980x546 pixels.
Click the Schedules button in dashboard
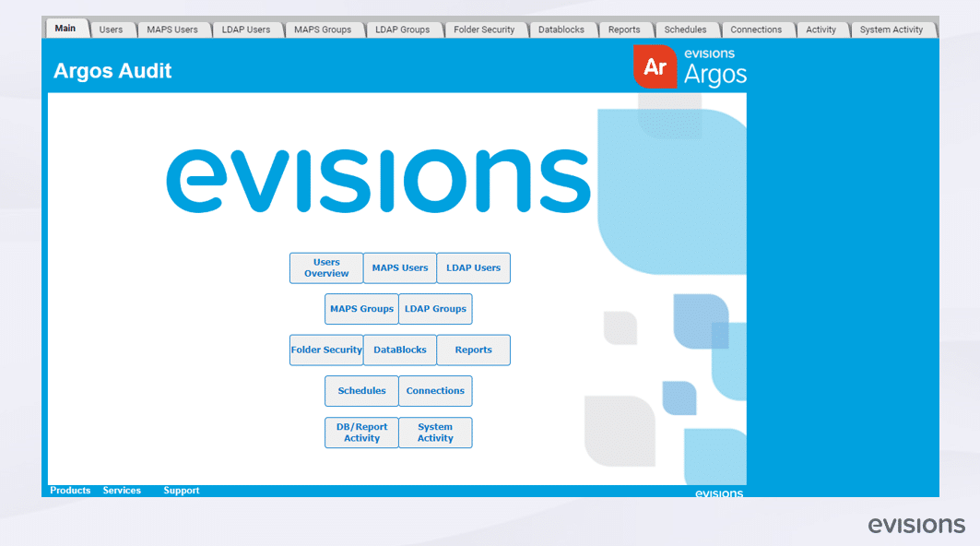click(362, 391)
